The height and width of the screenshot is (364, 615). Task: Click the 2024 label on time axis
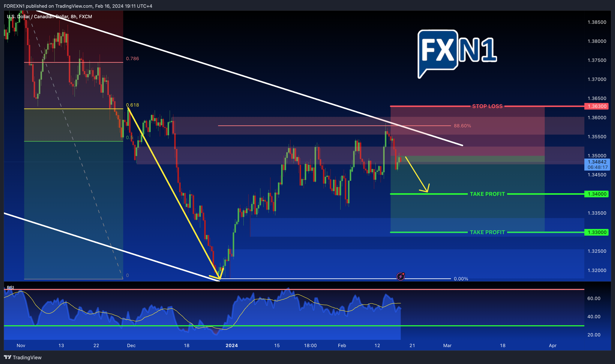pos(232,345)
